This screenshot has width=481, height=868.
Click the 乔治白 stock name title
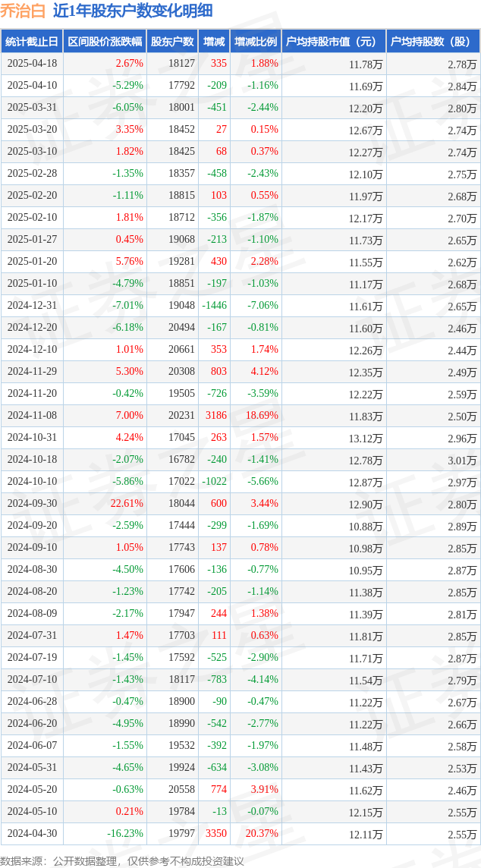[23, 11]
